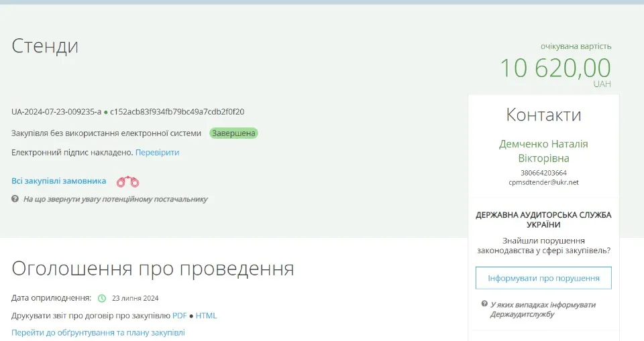Screen dimensions: 644x341
Task: Select hash c152acb83f934fb79bc49a7cdb2f0f20
Action: [x=177, y=112]
